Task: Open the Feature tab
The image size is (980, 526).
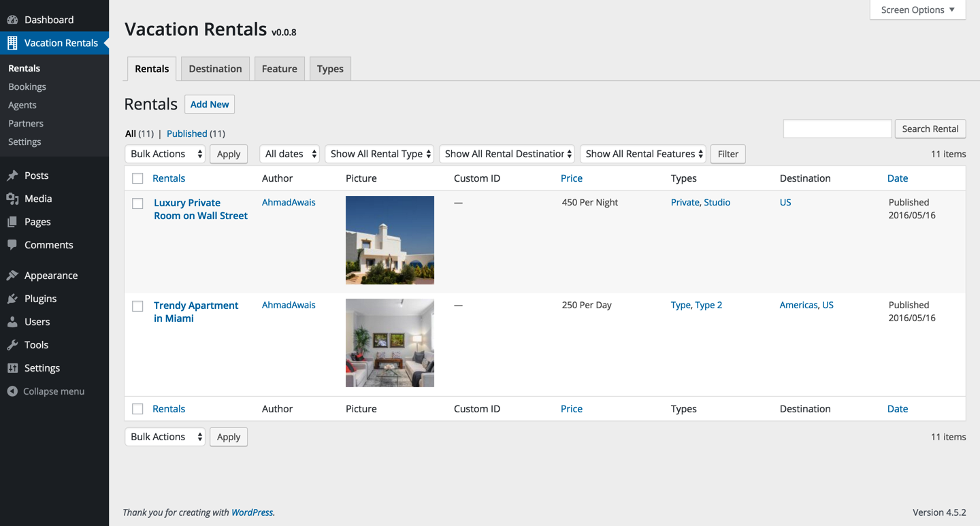Action: click(x=279, y=69)
